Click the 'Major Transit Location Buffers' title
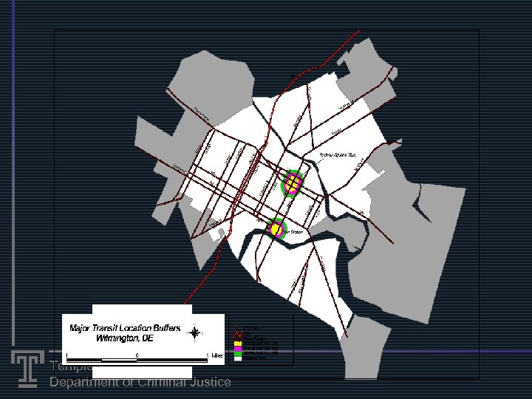 125,328
